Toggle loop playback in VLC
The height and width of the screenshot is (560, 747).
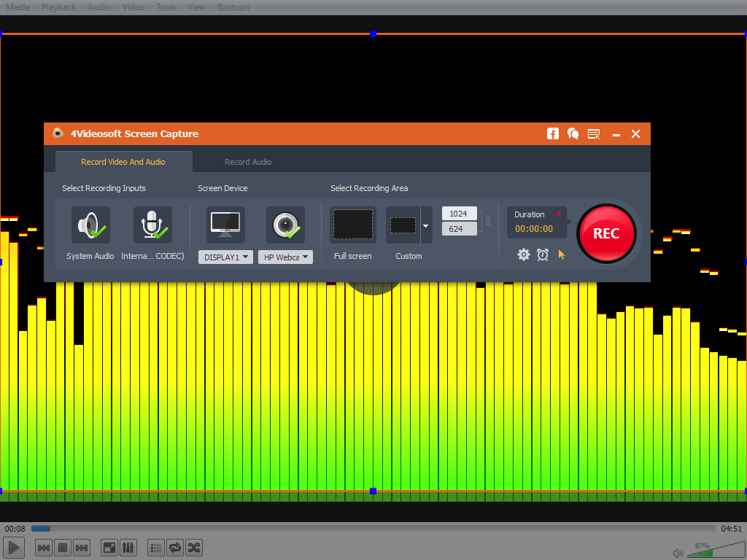(174, 548)
